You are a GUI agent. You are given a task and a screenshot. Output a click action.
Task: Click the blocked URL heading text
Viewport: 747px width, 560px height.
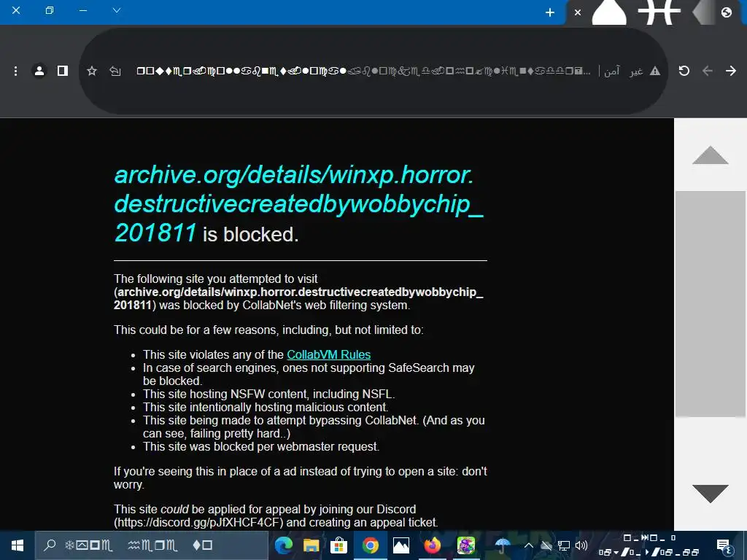point(299,204)
